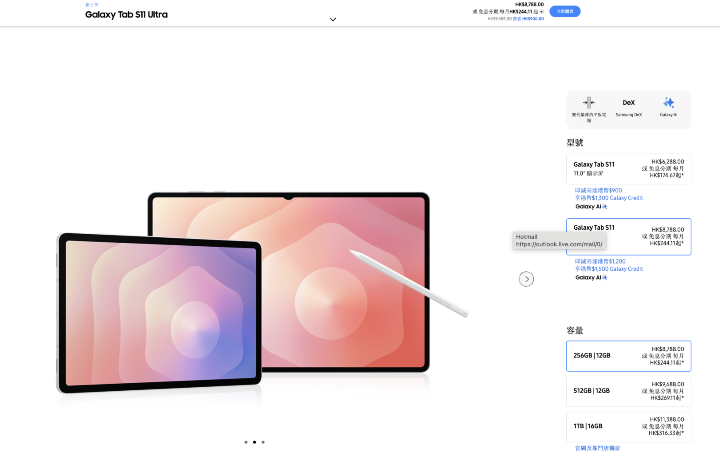Go to the third carousel slide dot

click(x=263, y=441)
